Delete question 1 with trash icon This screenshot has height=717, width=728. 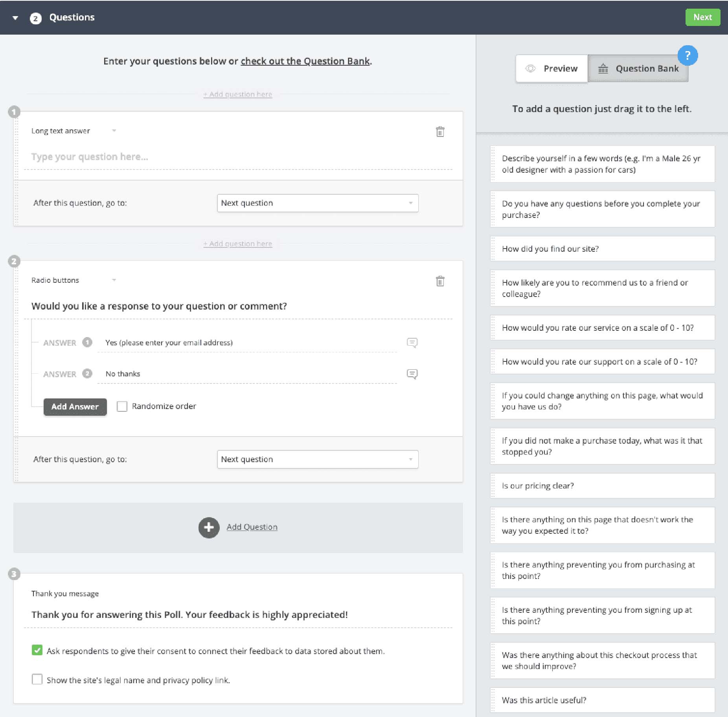click(x=440, y=132)
